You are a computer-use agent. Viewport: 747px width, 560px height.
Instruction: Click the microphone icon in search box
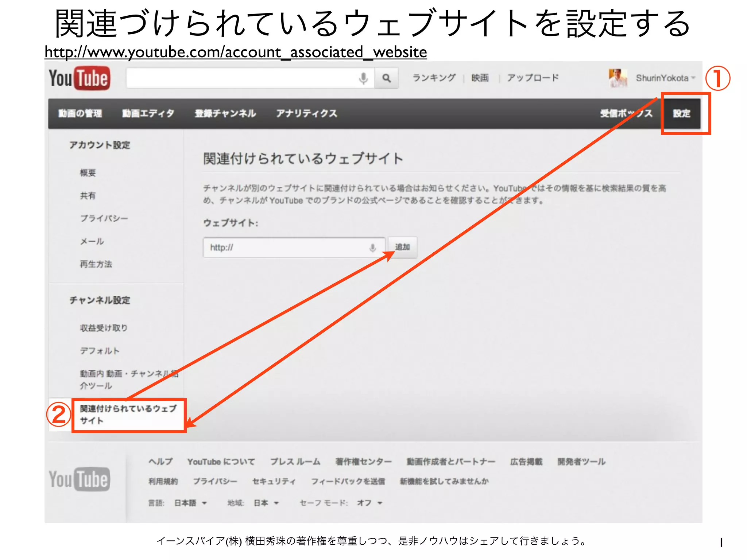point(363,78)
